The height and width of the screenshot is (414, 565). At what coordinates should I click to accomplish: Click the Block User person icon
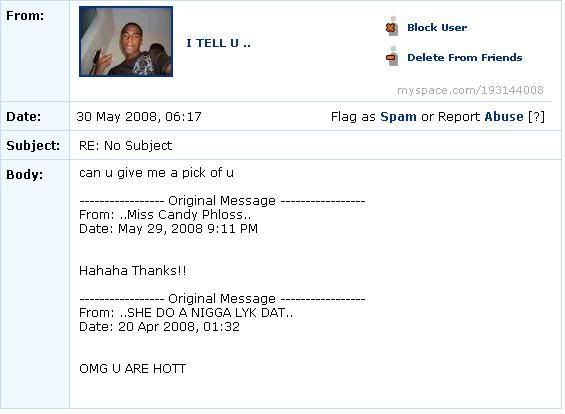[x=392, y=26]
